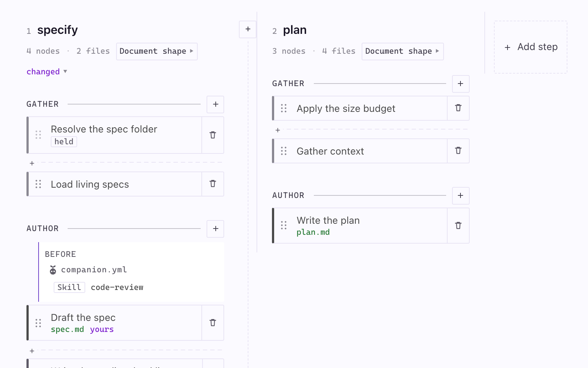
Task: Click the companion.yml file name
Action: pyautogui.click(x=94, y=270)
